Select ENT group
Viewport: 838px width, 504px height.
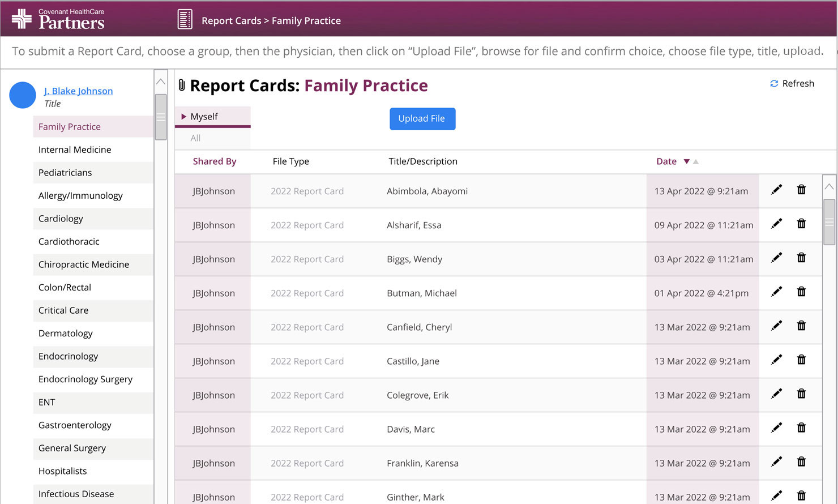pyautogui.click(x=93, y=402)
